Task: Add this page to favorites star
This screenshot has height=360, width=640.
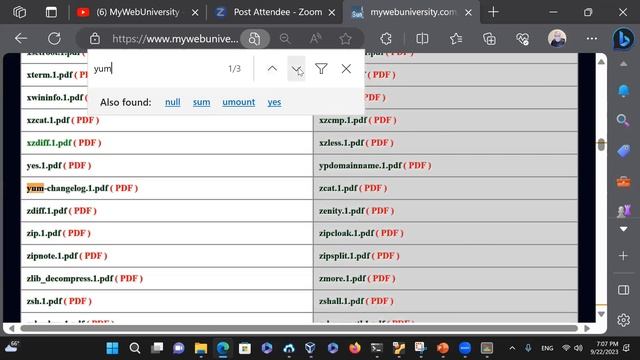Action: point(345,39)
